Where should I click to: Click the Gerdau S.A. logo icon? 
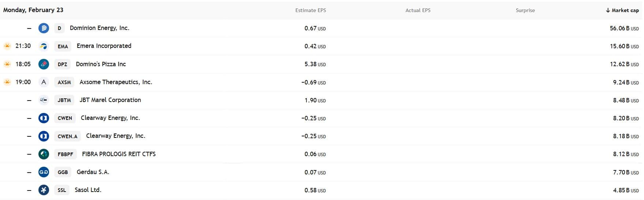pyautogui.click(x=44, y=172)
